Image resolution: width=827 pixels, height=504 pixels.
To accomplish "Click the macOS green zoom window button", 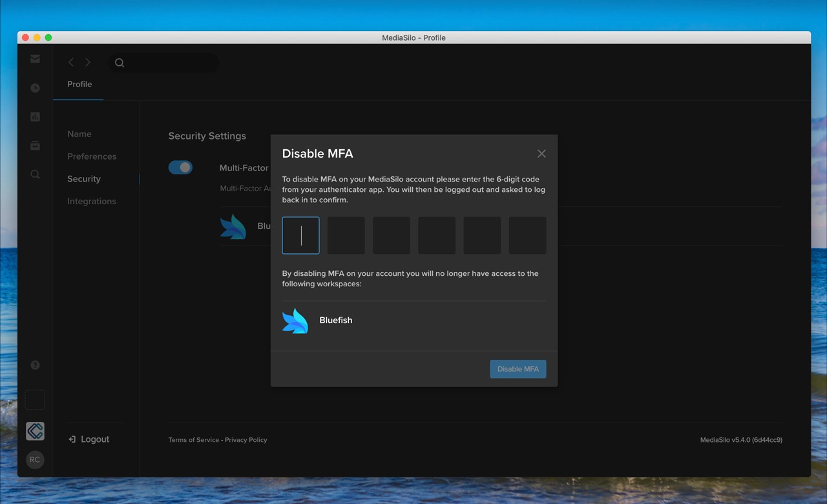I will (x=48, y=37).
